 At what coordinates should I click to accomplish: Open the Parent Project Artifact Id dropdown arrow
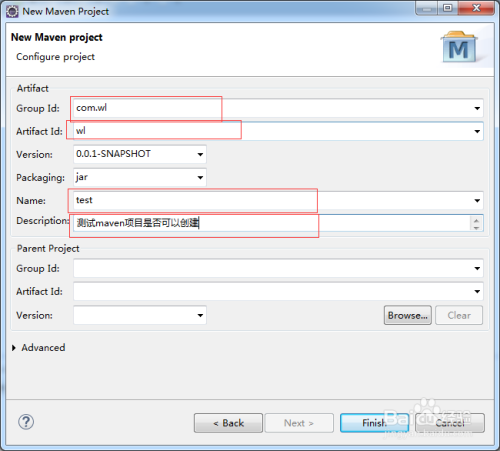[x=477, y=292]
